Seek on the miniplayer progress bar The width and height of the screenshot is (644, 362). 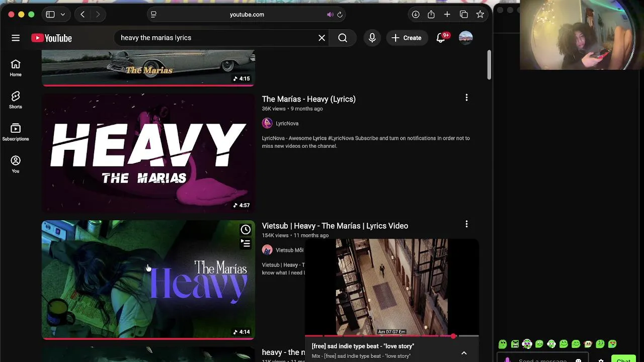(392, 336)
